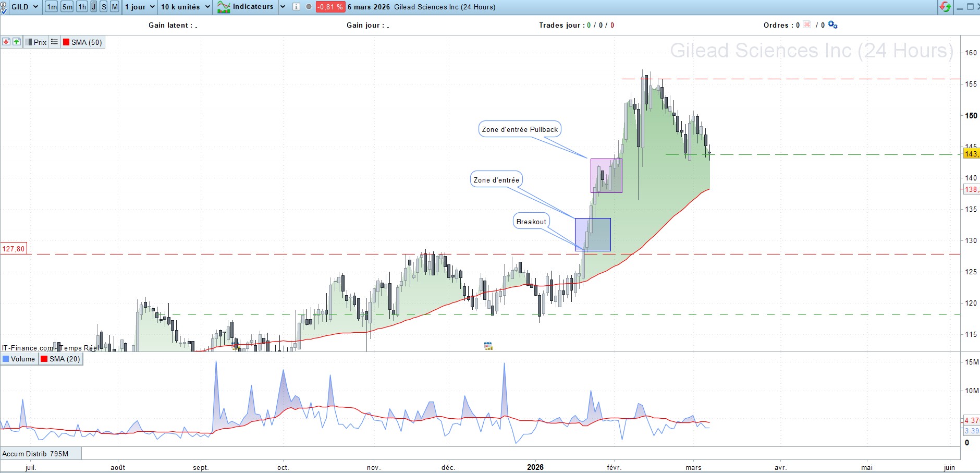Click the red-green refresh arrows icon
The height and width of the screenshot is (473, 980).
(945, 7)
